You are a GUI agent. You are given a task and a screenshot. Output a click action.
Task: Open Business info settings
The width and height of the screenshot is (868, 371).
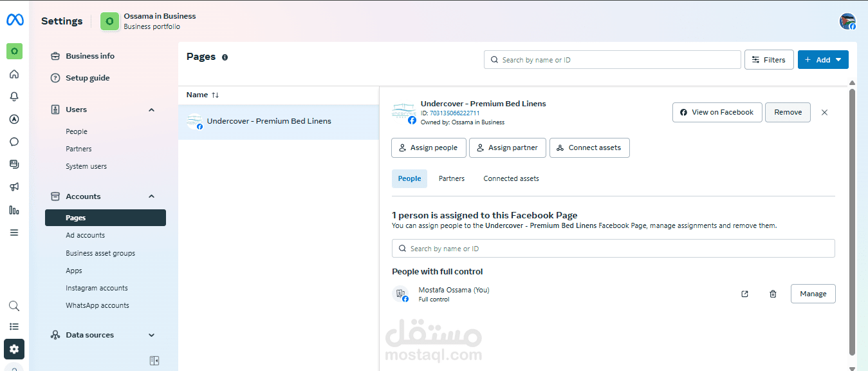click(90, 56)
